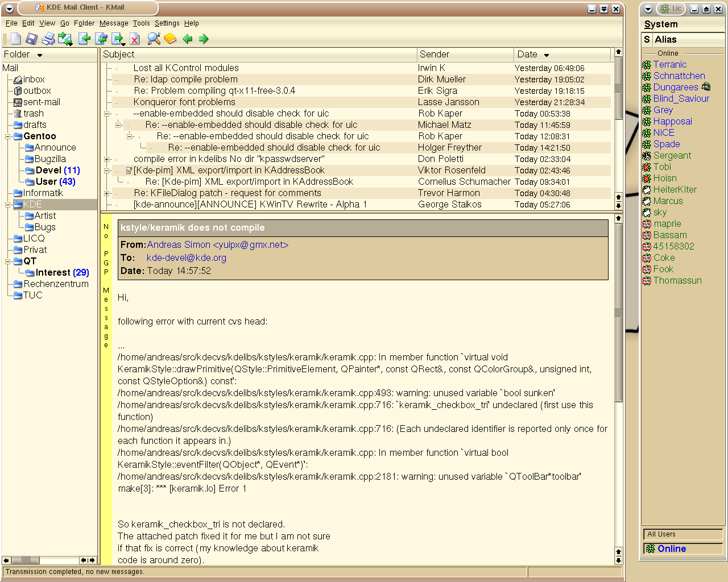Screen dimensions: 728x582
Task: Click the phone icon beside Dungarees
Action: tap(706, 87)
